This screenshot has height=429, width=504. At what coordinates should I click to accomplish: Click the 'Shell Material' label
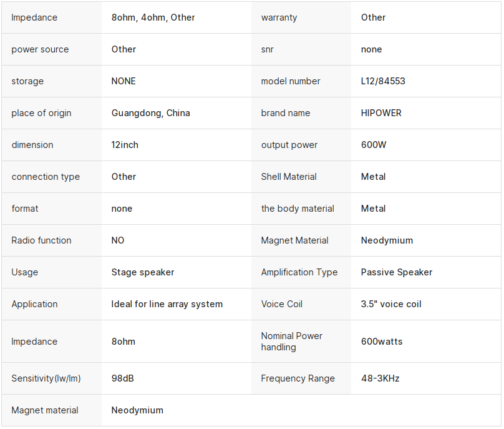[289, 177]
